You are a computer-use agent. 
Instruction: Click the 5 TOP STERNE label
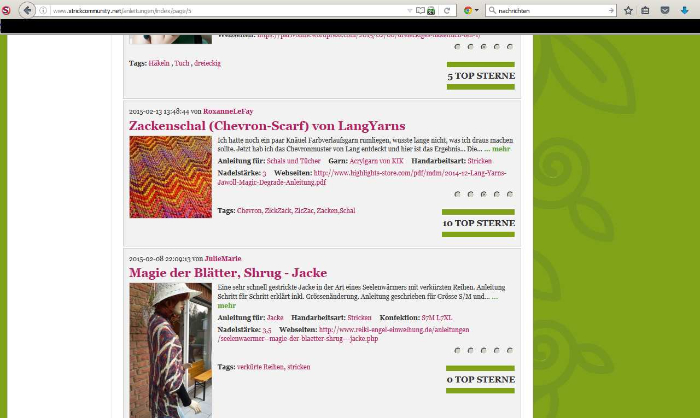tap(481, 76)
